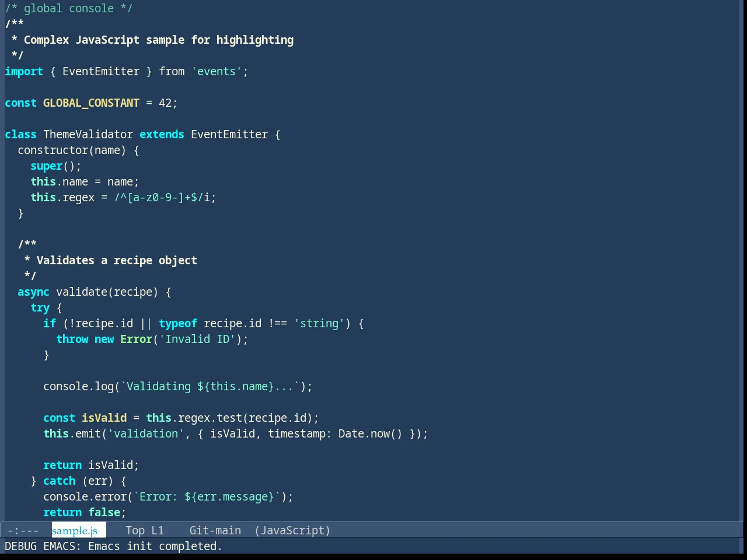Click 'Date.now()' call
The height and width of the screenshot is (560, 747).
click(x=371, y=433)
